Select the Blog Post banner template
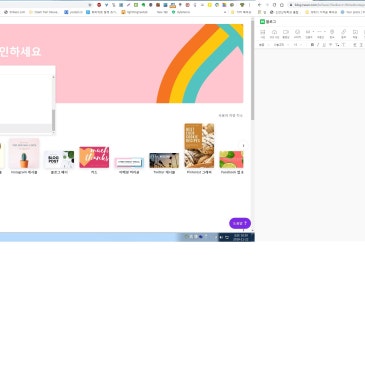The width and height of the screenshot is (365, 365). click(x=59, y=159)
